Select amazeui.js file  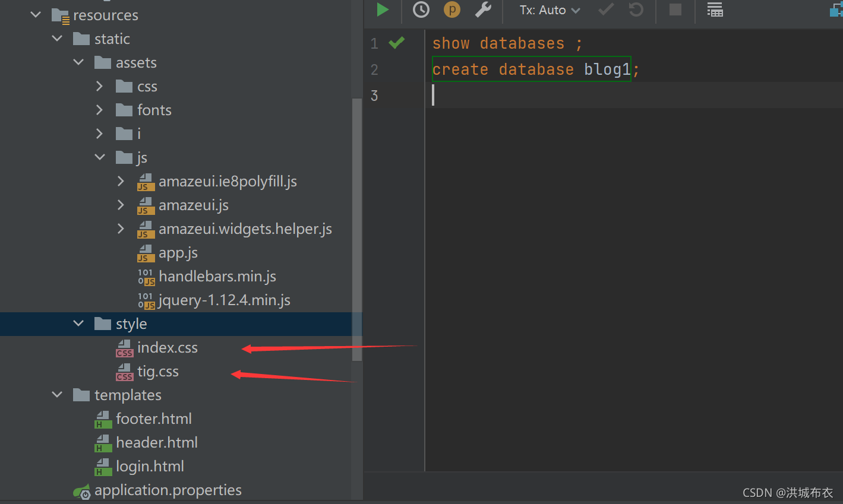[194, 205]
